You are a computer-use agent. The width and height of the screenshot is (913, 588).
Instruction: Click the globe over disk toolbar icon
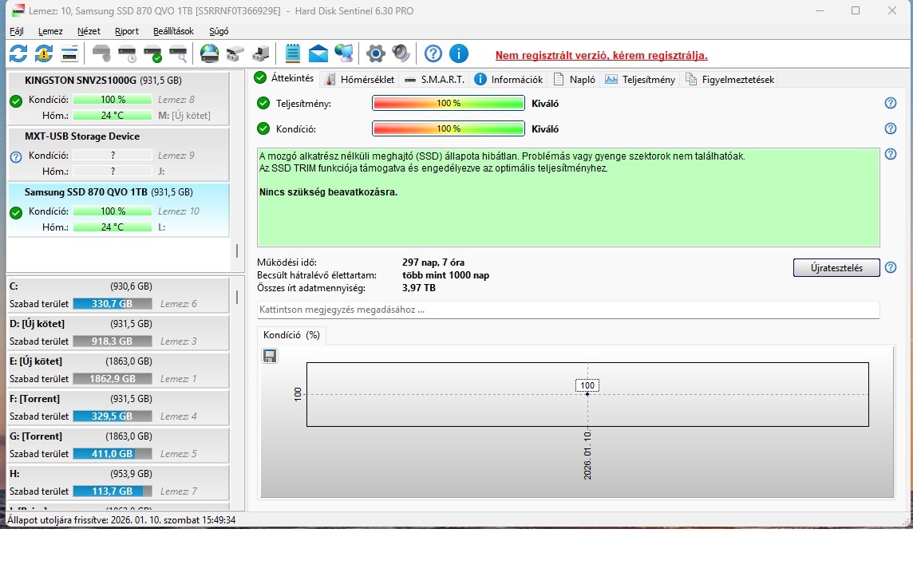(210, 54)
